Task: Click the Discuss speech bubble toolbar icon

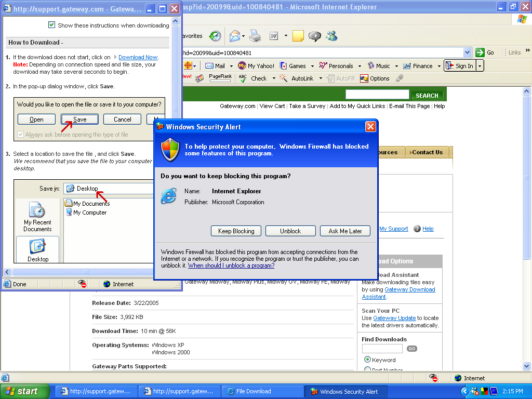Action: click(314, 36)
